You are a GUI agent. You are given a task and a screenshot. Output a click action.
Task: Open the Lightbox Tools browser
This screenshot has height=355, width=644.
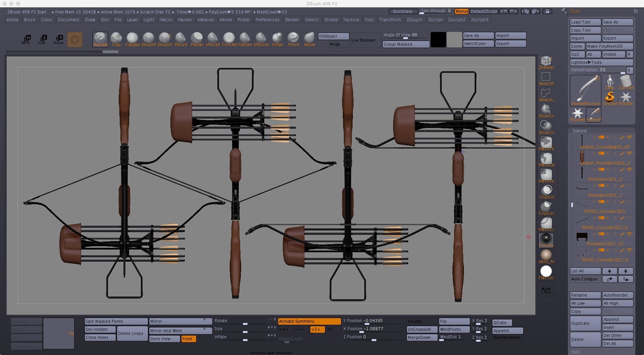pos(602,62)
